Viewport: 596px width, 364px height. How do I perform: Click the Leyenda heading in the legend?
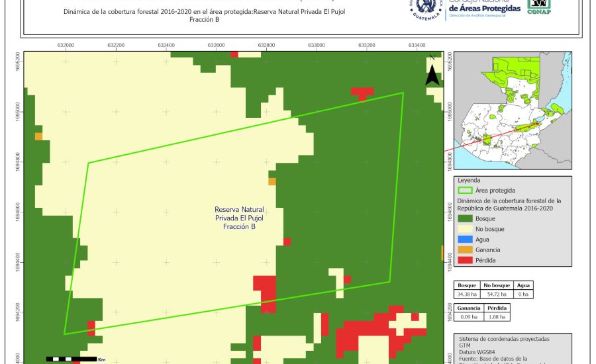(x=468, y=179)
